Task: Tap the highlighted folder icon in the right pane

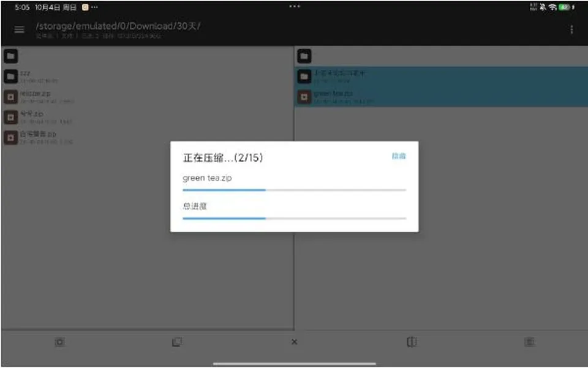Action: click(304, 77)
